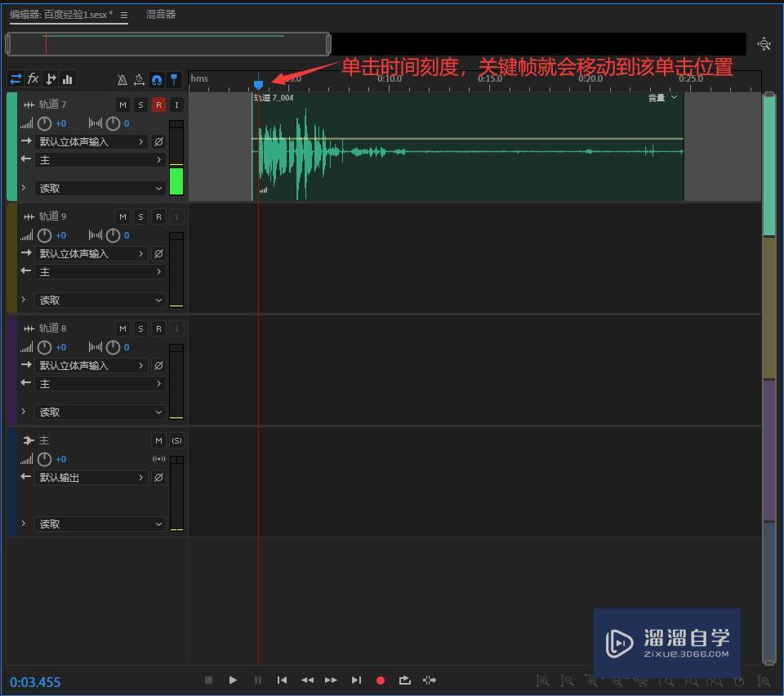Switch to the 混音器 tab
Viewport: 784px width, 696px height.
point(161,15)
